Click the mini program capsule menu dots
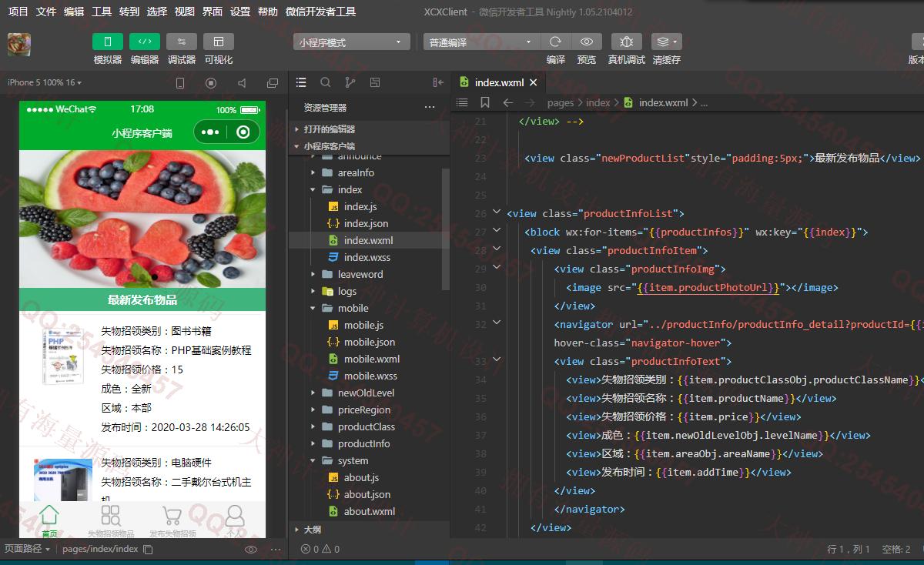Image resolution: width=924 pixels, height=565 pixels. coord(209,132)
